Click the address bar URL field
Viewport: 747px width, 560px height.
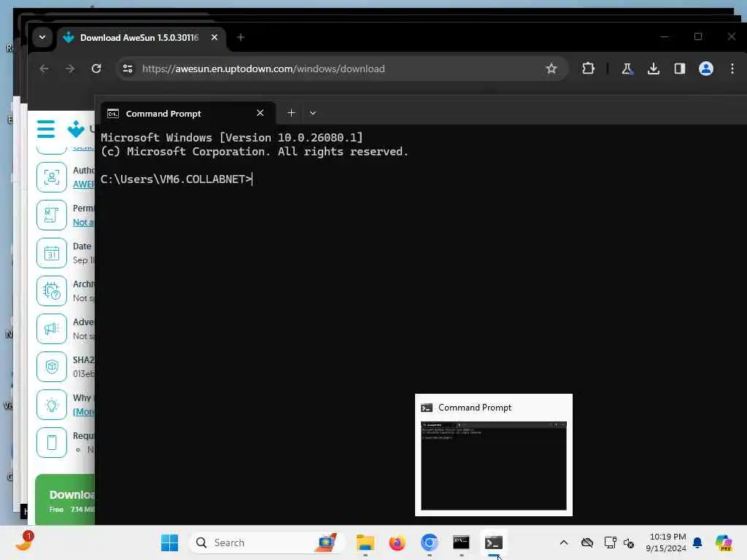pos(341,69)
